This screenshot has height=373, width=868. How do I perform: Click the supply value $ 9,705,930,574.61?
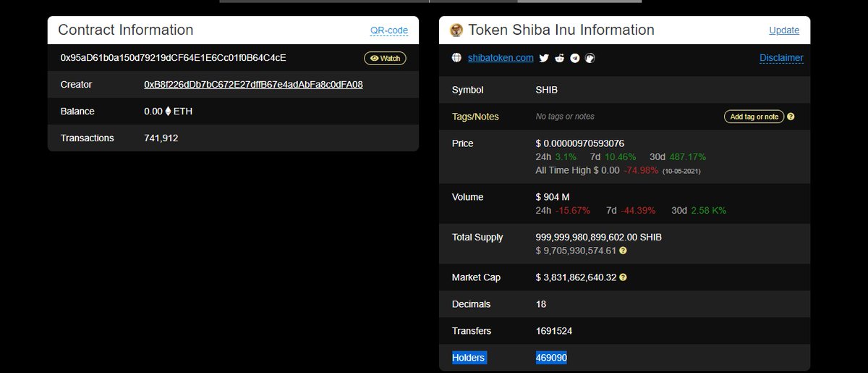[x=576, y=251]
